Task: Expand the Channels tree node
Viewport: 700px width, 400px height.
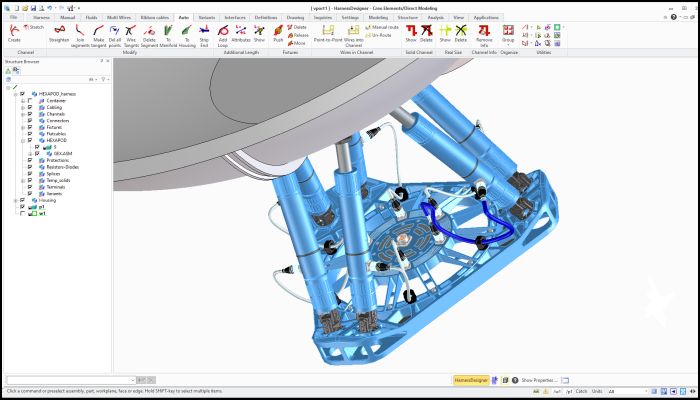Action: coord(22,114)
